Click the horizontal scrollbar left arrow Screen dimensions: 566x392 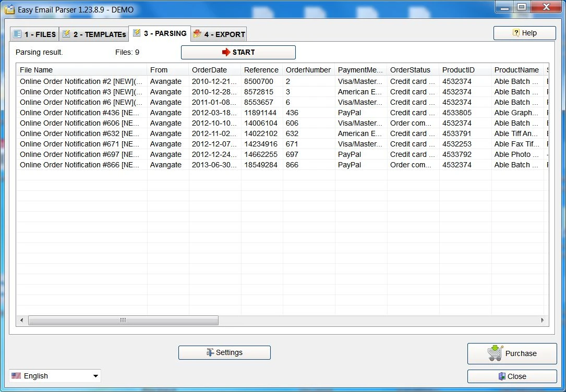point(22,320)
